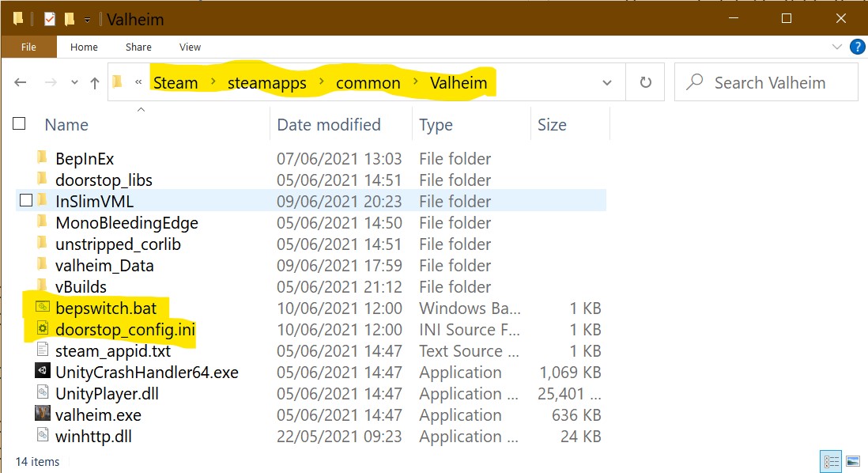
Task: Click the Properties quick access toolbar icon
Action: click(50, 20)
